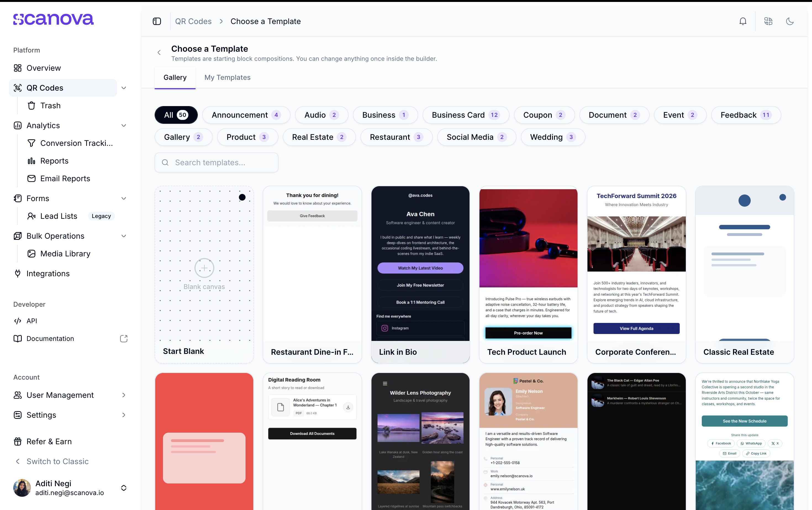812x510 pixels.
Task: Go to QR Codes in the breadcrumb
Action: (x=193, y=21)
